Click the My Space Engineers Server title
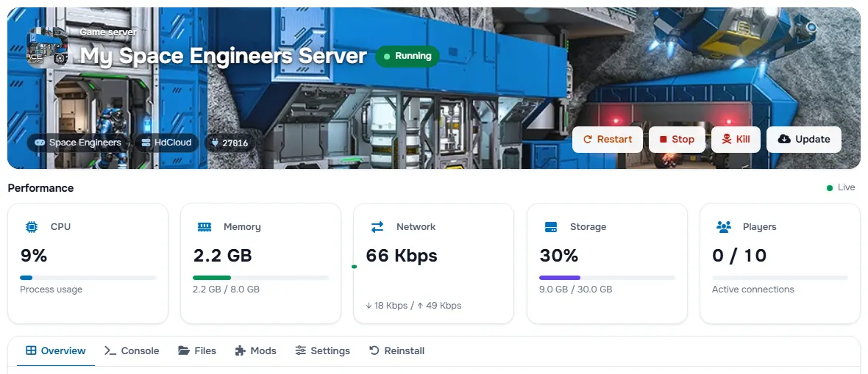The width and height of the screenshot is (868, 374). [x=223, y=56]
